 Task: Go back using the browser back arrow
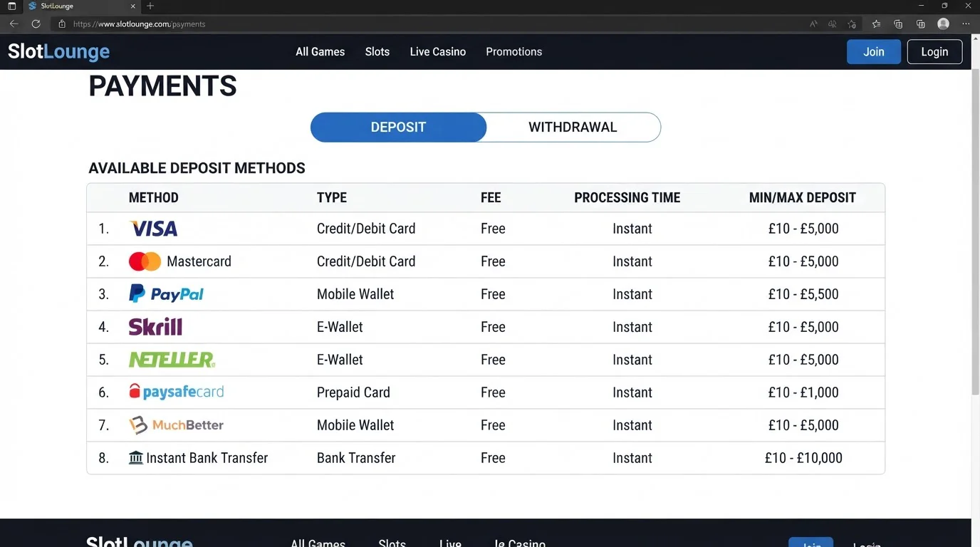point(14,24)
